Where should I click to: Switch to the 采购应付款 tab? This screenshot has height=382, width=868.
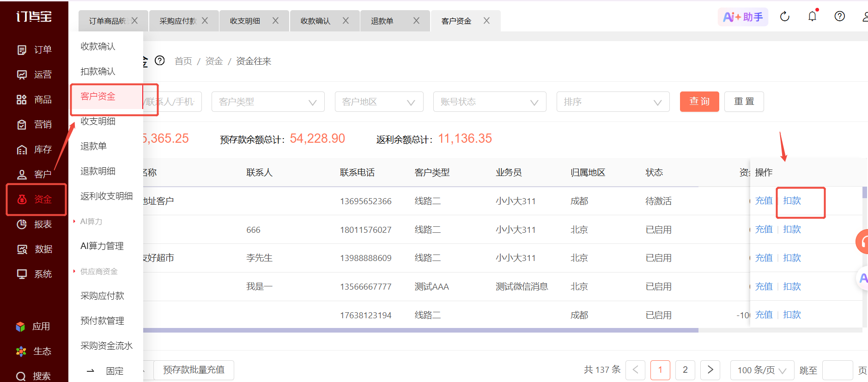coord(178,21)
